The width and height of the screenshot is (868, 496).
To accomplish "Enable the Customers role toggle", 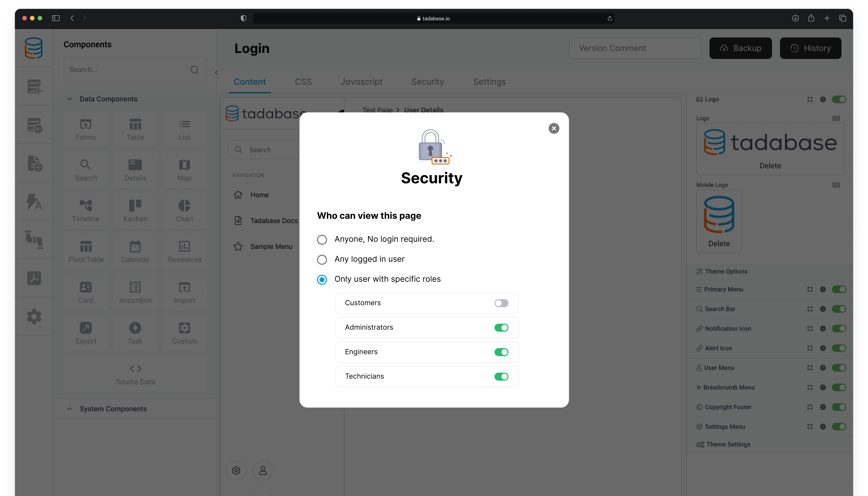I will [x=501, y=303].
